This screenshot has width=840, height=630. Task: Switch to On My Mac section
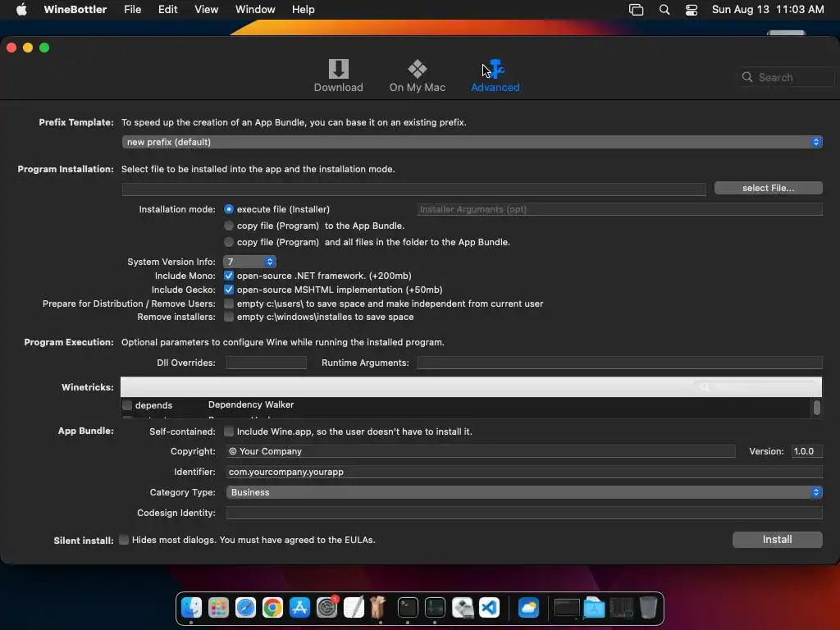click(418, 75)
